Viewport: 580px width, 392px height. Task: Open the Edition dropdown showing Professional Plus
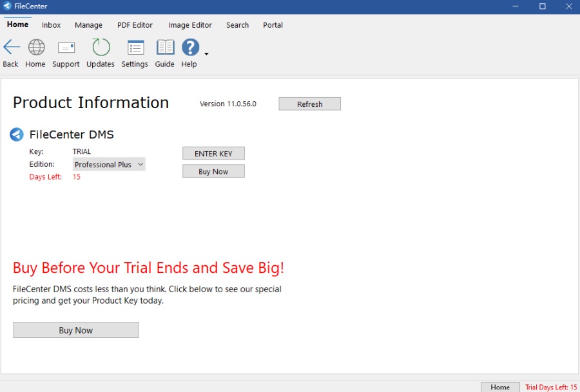(109, 164)
